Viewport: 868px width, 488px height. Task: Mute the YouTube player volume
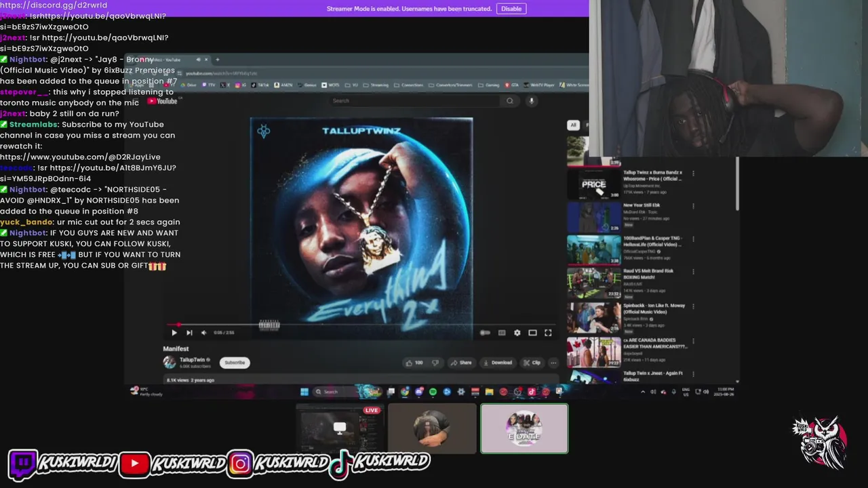(203, 333)
